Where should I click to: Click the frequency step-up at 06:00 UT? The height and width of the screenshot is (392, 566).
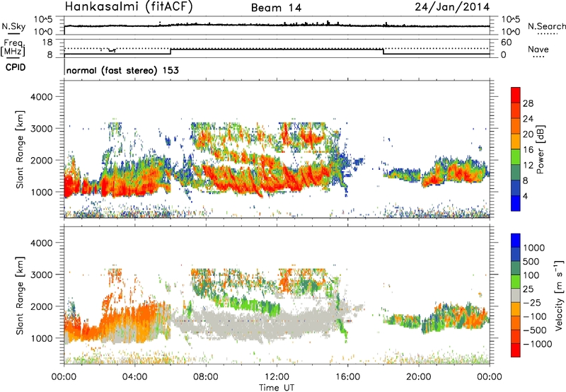coord(171,51)
